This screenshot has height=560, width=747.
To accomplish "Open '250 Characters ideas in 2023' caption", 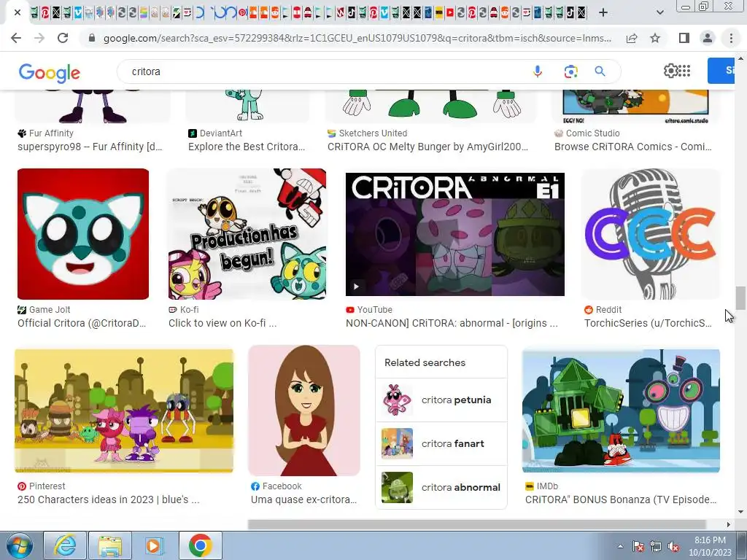I will (109, 499).
